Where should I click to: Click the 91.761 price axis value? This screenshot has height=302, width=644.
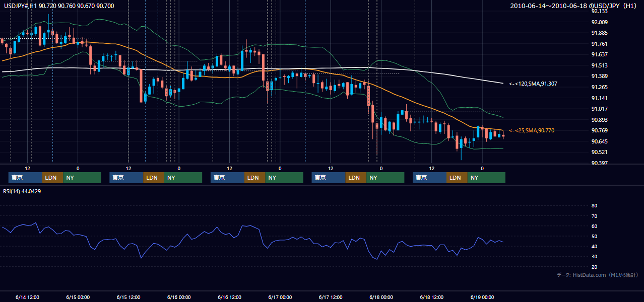pyautogui.click(x=599, y=44)
